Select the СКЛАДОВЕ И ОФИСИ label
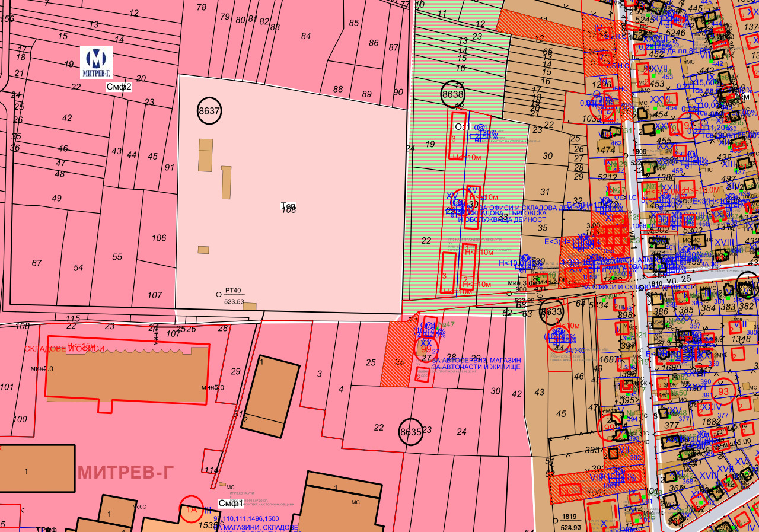759x532 pixels. (65, 348)
